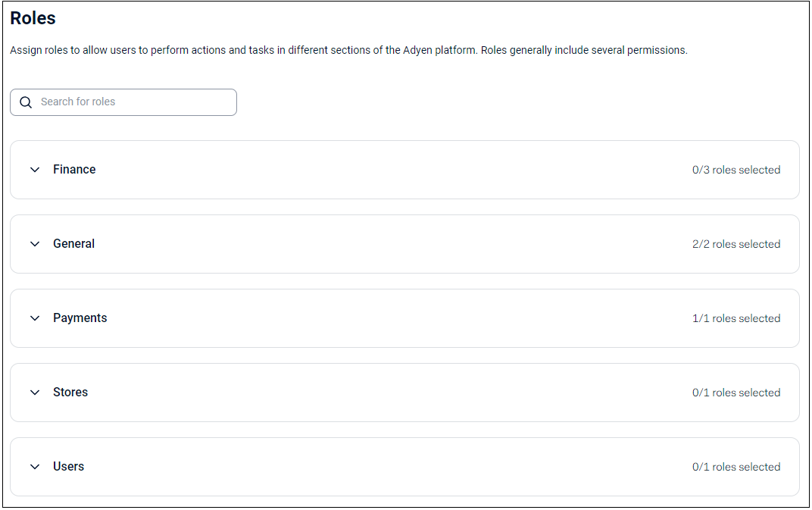Expand the Users chevron
The height and width of the screenshot is (510, 812).
pos(35,467)
